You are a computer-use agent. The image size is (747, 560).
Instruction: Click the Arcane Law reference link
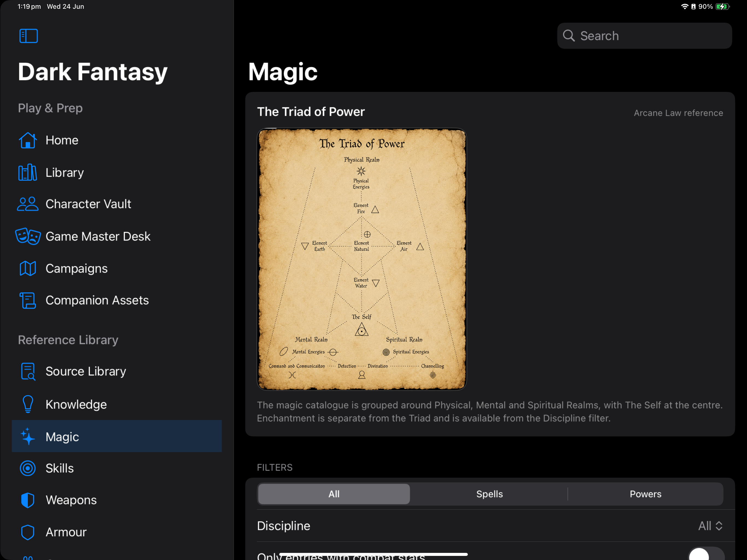coord(678,113)
